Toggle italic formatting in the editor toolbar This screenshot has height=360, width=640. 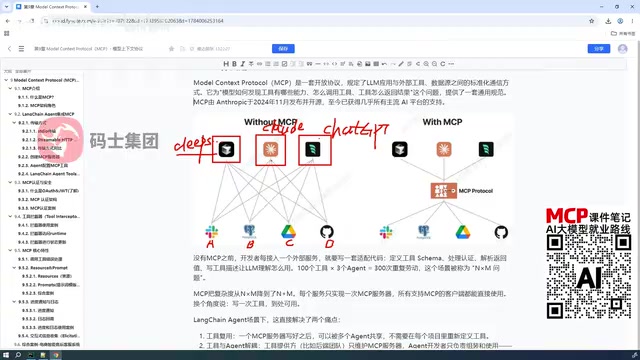tap(242, 64)
